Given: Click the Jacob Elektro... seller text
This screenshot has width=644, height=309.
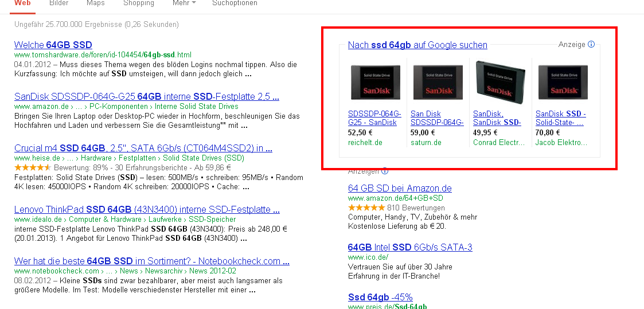Looking at the screenshot, I should click(561, 142).
